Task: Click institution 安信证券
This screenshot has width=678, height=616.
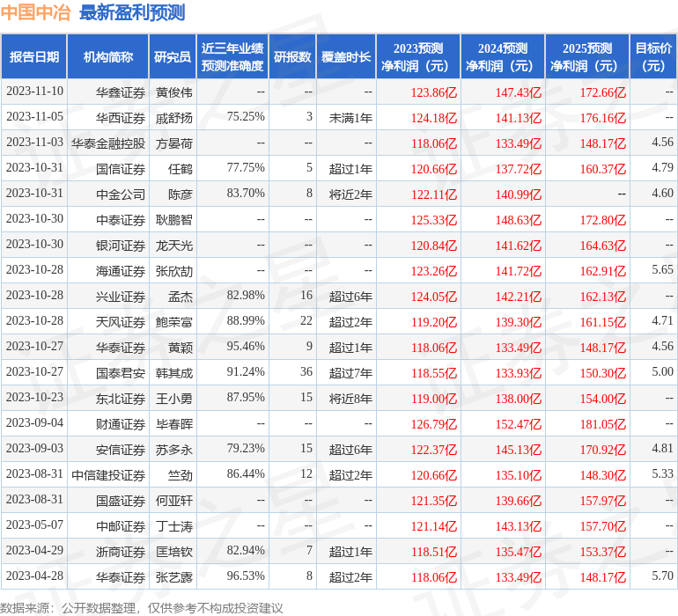Action: point(121,450)
